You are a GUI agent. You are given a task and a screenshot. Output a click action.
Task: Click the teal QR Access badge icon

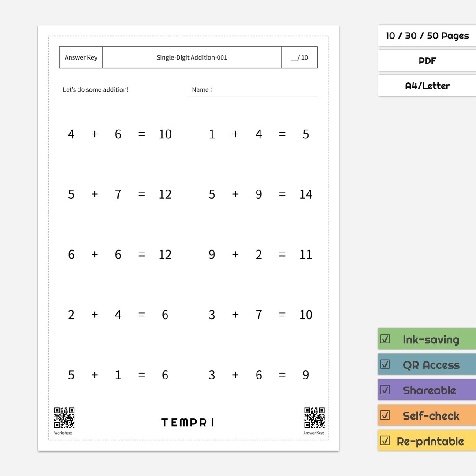(x=385, y=364)
